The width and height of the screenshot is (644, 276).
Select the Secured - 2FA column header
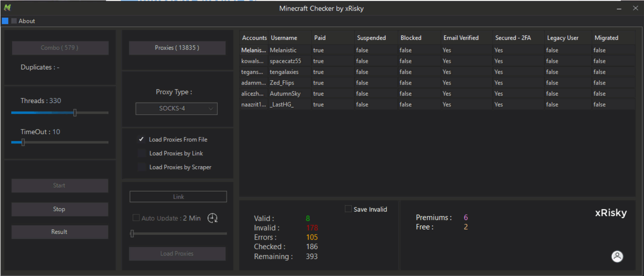518,38
